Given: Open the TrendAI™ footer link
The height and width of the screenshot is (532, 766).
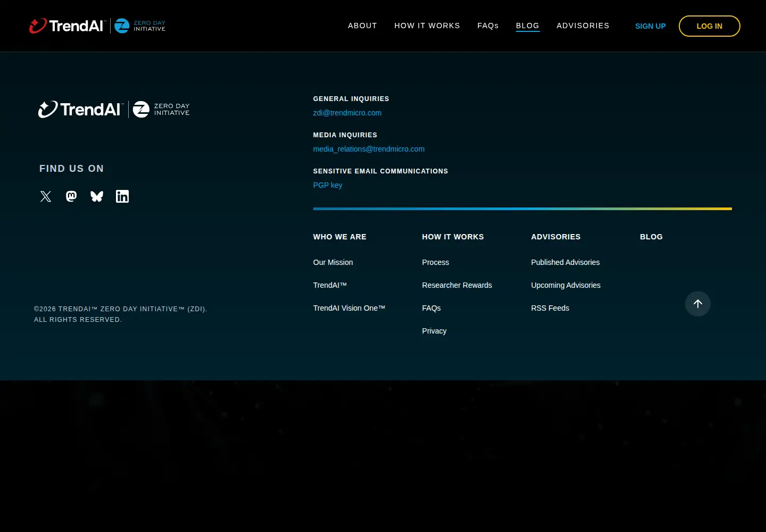Looking at the screenshot, I should (330, 285).
